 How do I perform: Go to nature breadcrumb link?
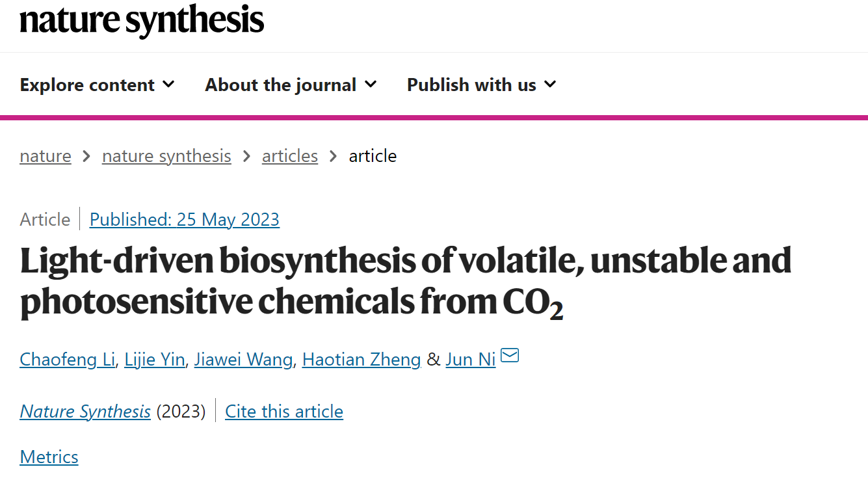pyautogui.click(x=46, y=156)
